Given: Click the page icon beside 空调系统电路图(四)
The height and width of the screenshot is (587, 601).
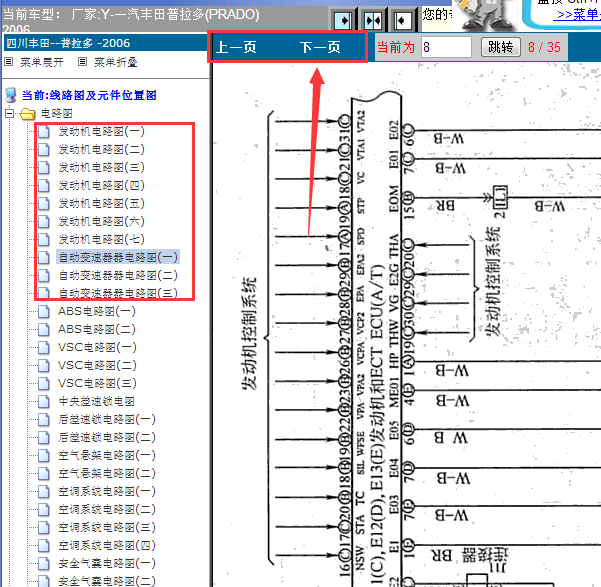Looking at the screenshot, I should coord(44,546).
